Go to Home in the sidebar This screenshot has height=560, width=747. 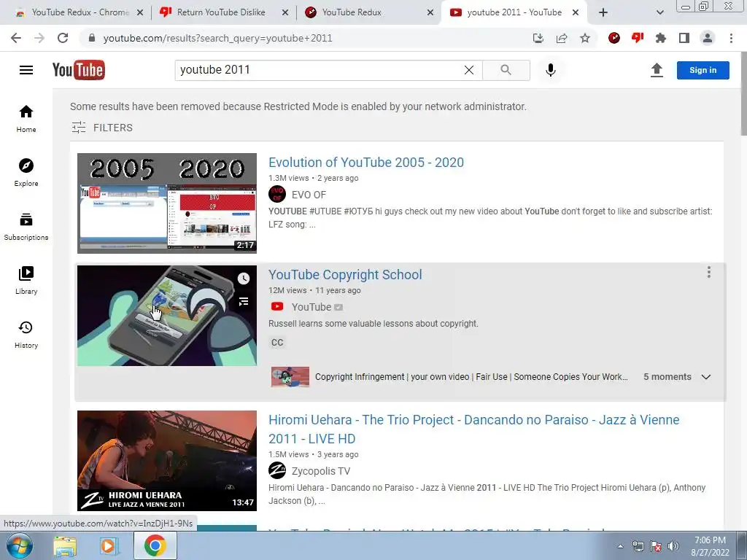pyautogui.click(x=26, y=119)
